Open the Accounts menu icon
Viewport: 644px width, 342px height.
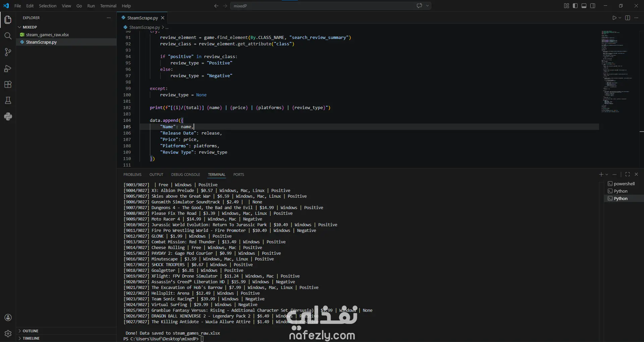[8, 317]
